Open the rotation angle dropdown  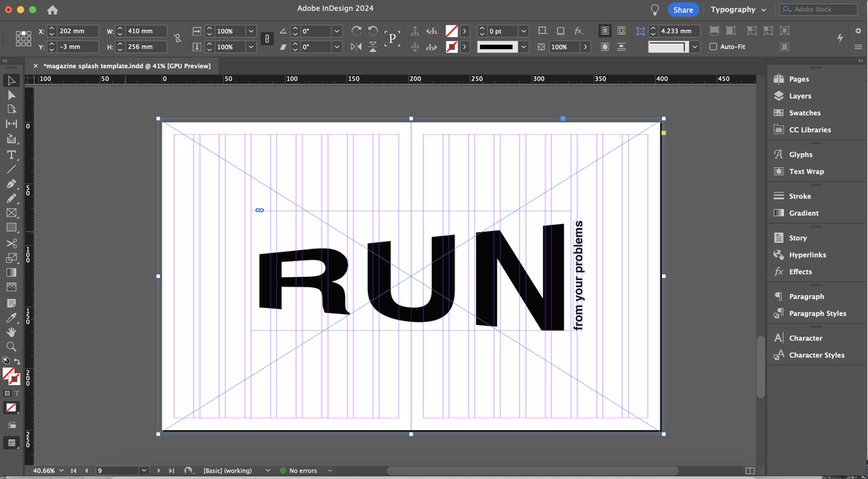337,31
